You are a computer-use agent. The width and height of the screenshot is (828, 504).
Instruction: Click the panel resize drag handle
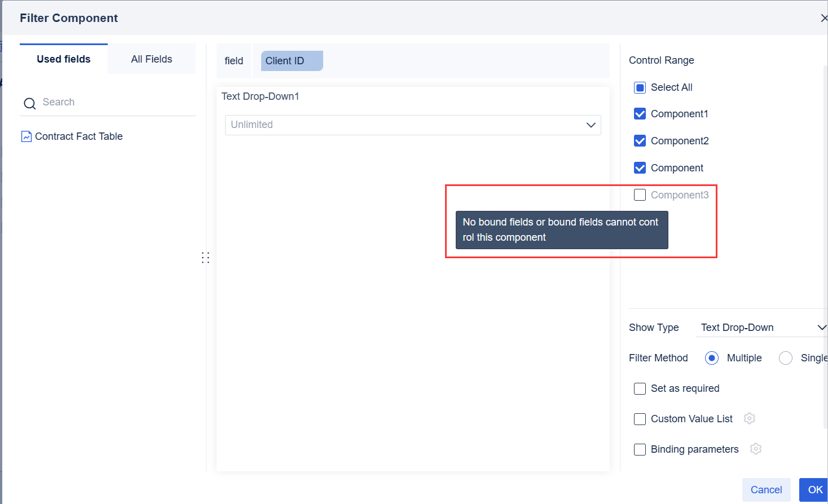click(205, 258)
